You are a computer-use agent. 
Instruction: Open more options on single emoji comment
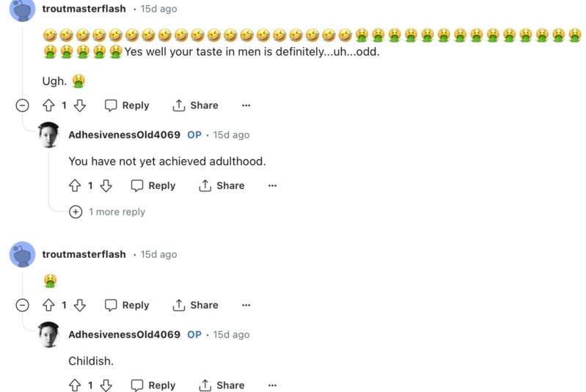click(x=246, y=305)
